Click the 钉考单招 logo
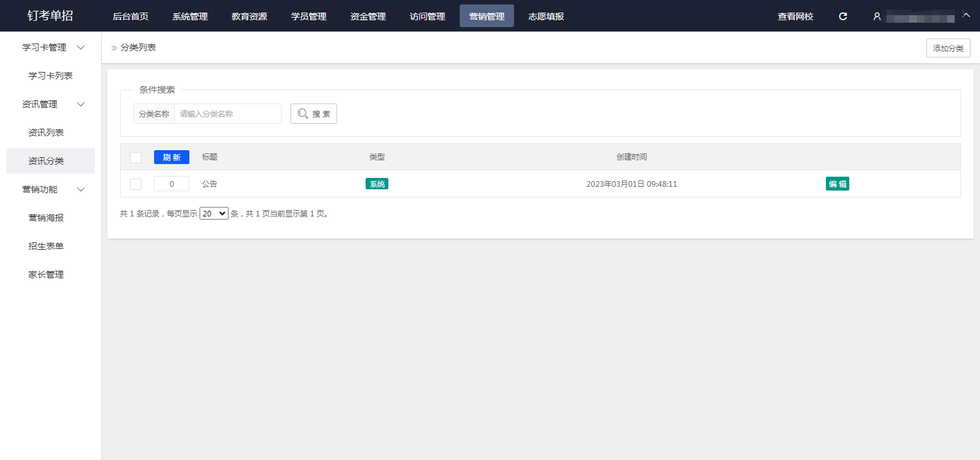 (x=51, y=16)
